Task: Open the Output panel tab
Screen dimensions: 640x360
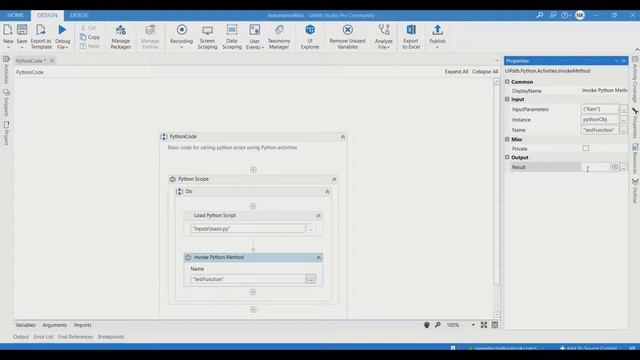Action: pos(21,337)
